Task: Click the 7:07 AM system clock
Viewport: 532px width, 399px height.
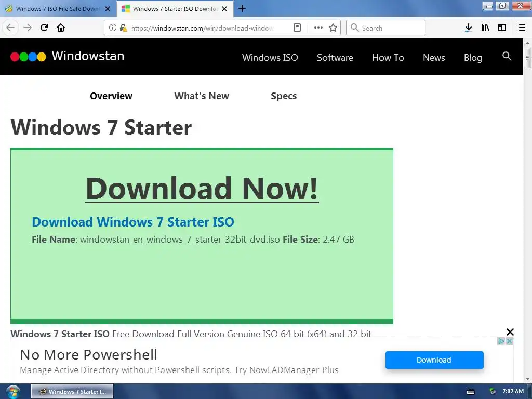Action: (513, 392)
